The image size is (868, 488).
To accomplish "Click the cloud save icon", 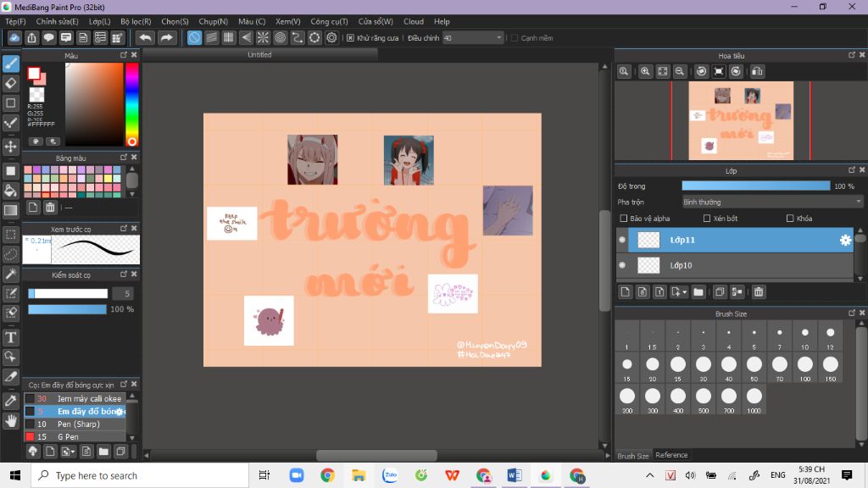I will pos(14,37).
